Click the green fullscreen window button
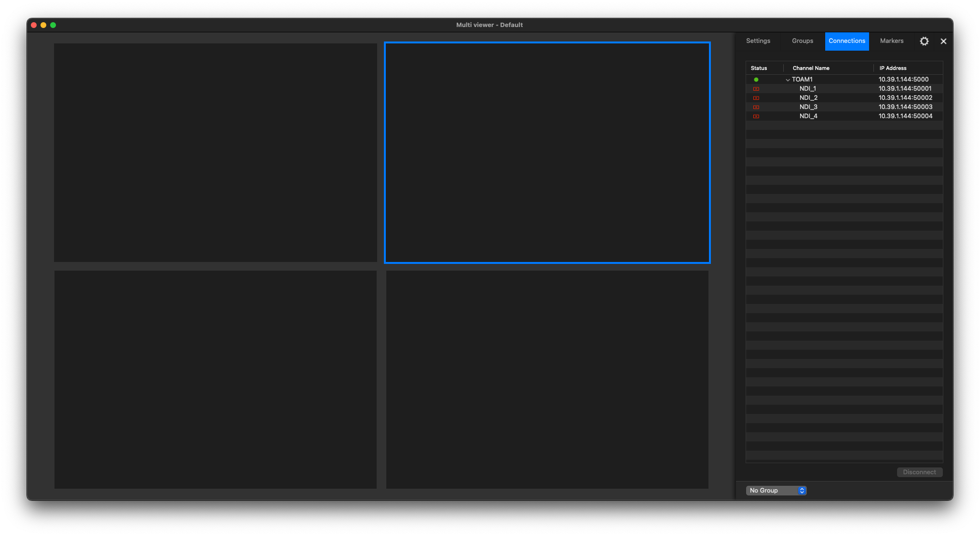 53,25
